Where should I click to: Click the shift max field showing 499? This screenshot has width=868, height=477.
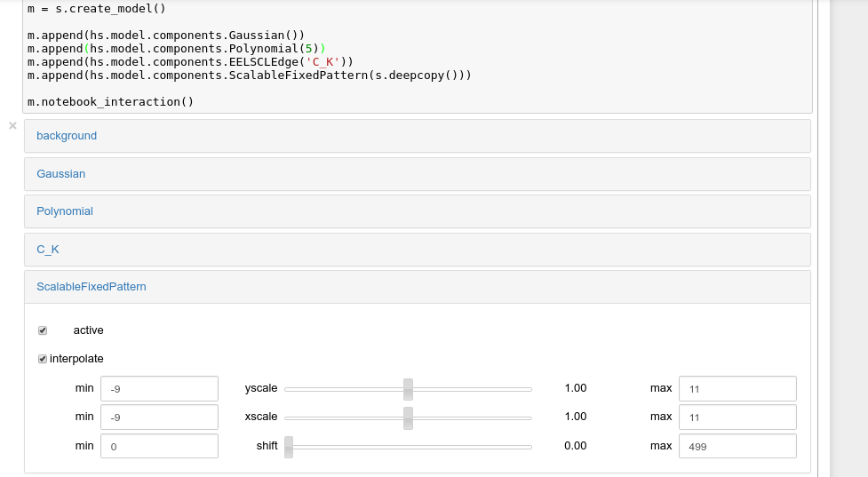pyautogui.click(x=737, y=446)
